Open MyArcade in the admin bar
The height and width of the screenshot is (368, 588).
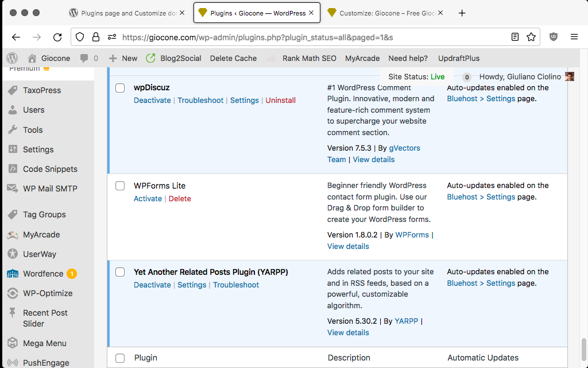pyautogui.click(x=362, y=58)
